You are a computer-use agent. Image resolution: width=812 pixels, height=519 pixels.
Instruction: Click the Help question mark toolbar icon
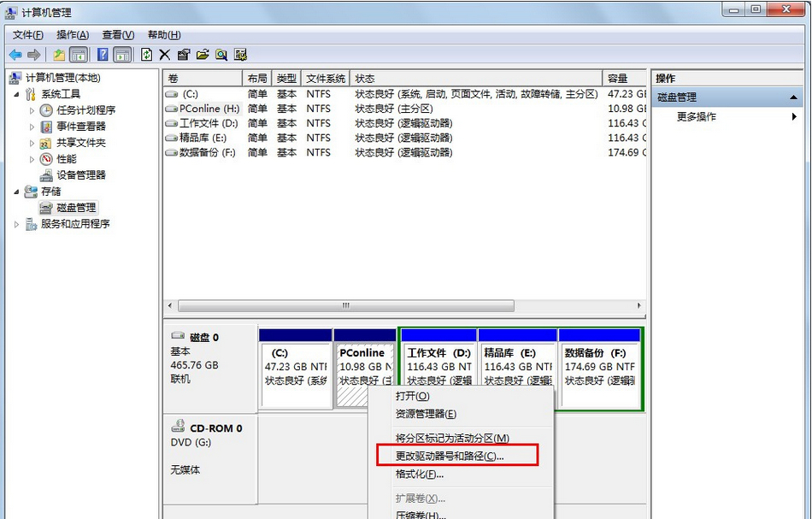(103, 55)
